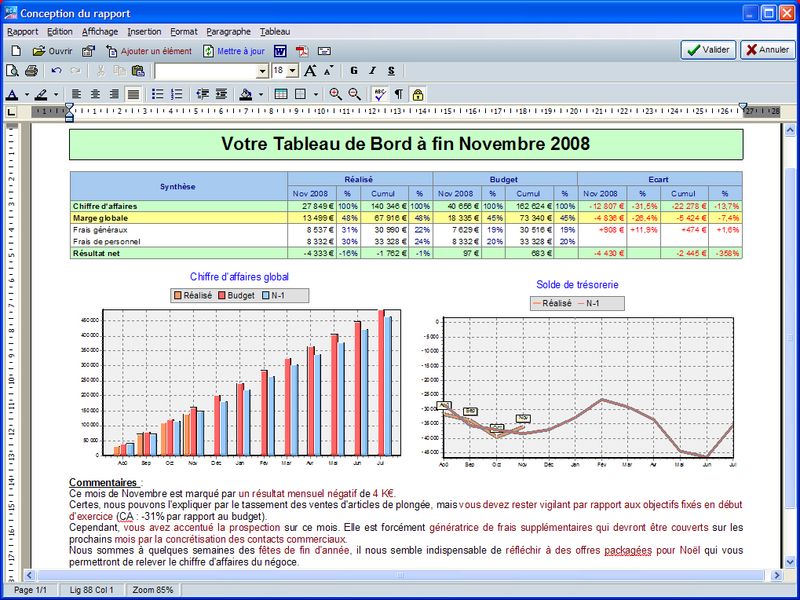Open the Paragraphe menu
This screenshot has height=600, width=800.
click(229, 32)
